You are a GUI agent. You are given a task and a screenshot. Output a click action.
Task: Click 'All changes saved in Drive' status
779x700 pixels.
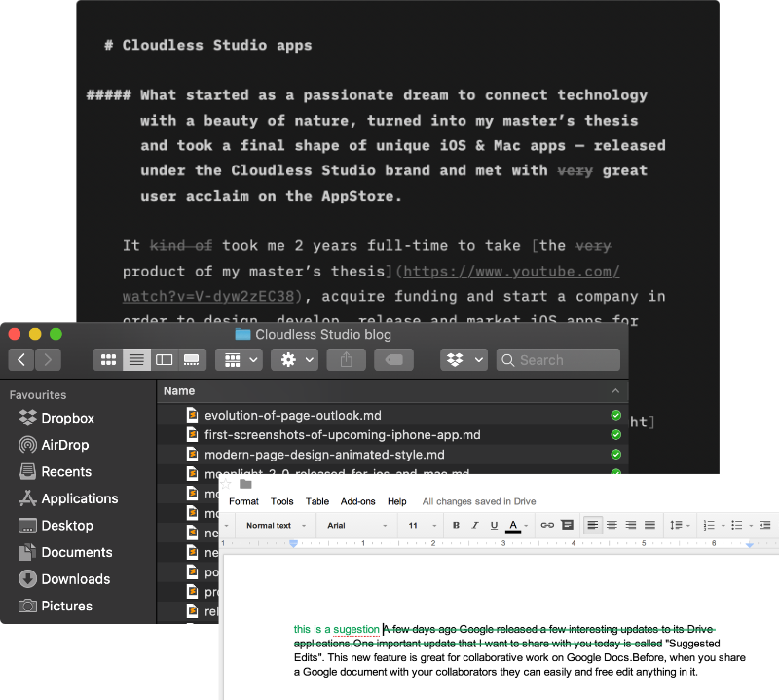tap(479, 501)
